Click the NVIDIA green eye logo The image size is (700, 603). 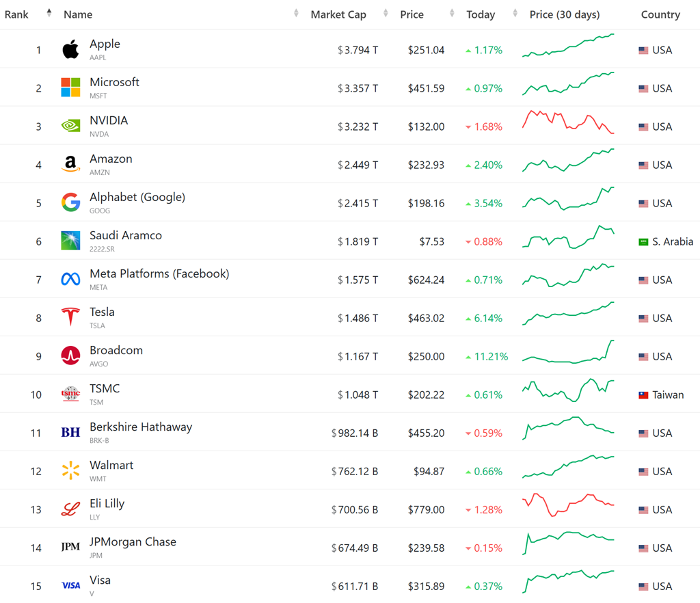point(70,126)
